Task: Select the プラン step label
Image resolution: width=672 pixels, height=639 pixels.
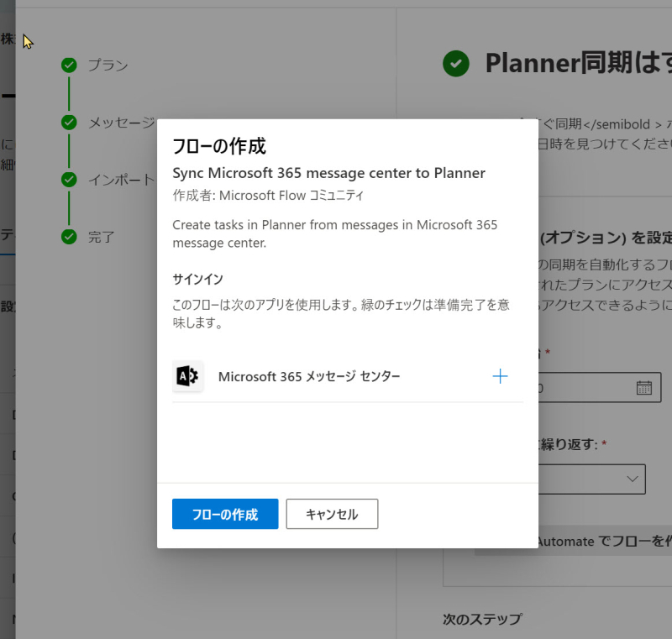Action: (108, 65)
